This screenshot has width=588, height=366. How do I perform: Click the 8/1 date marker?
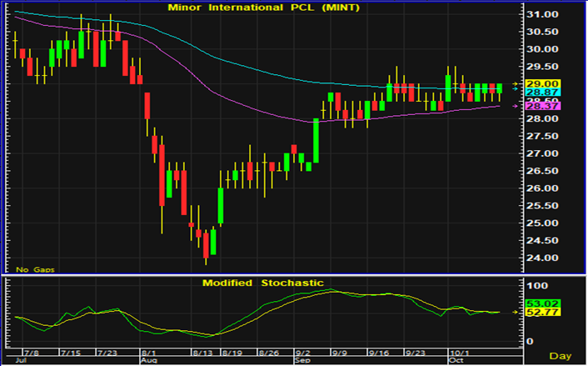click(x=149, y=353)
